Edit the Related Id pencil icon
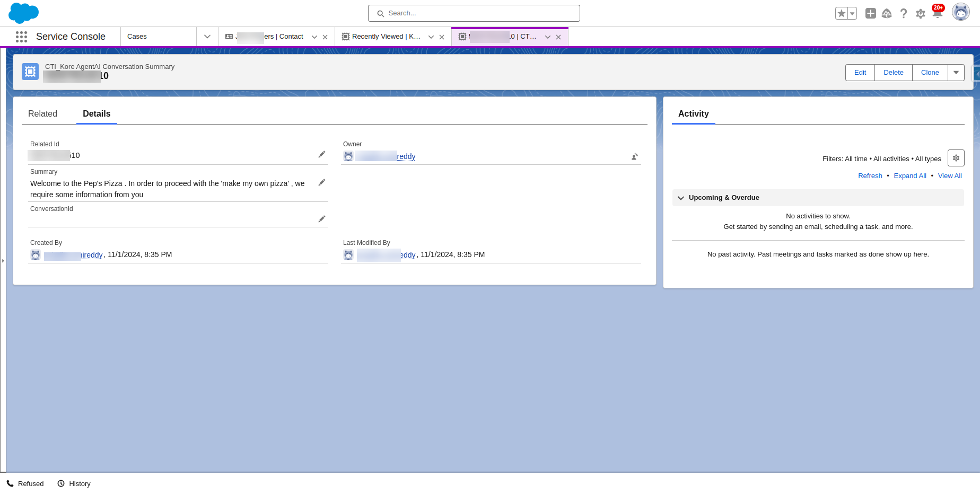The height and width of the screenshot is (494, 980). [x=322, y=154]
